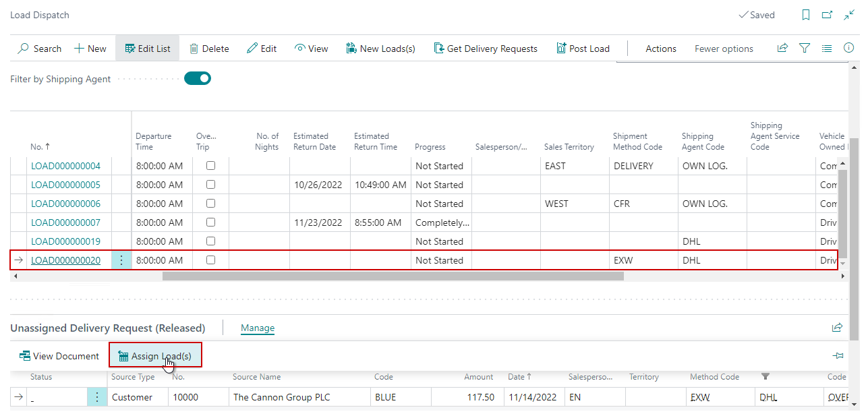
Task: Sort by the No. column header
Action: pyautogui.click(x=40, y=147)
